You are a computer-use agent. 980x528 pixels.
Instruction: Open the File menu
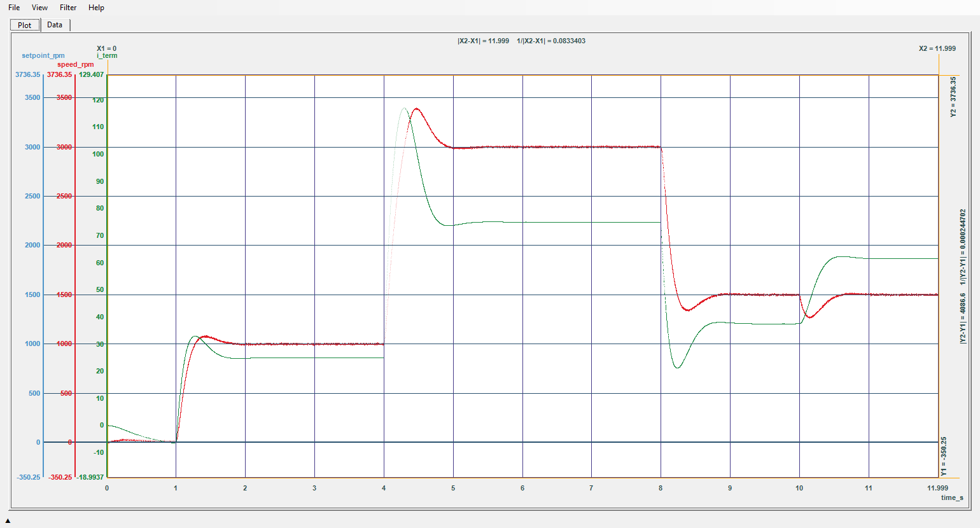[x=14, y=8]
